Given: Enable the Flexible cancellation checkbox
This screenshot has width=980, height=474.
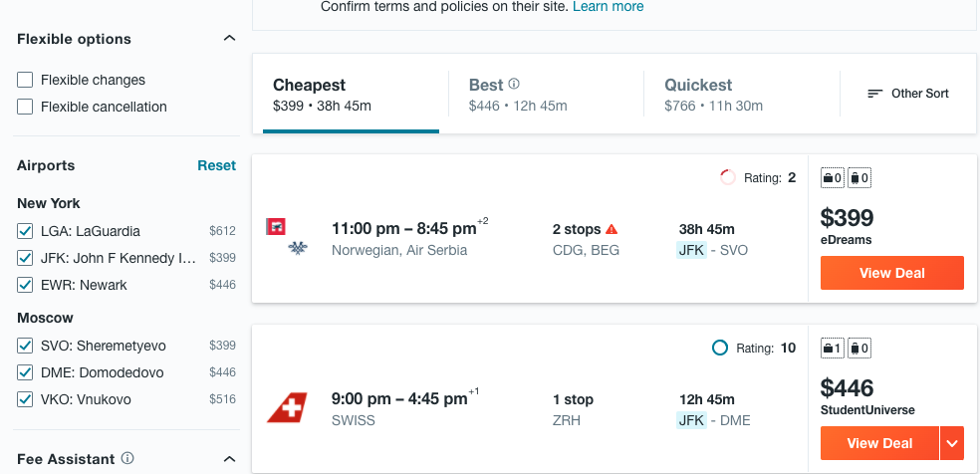Looking at the screenshot, I should coord(26,107).
